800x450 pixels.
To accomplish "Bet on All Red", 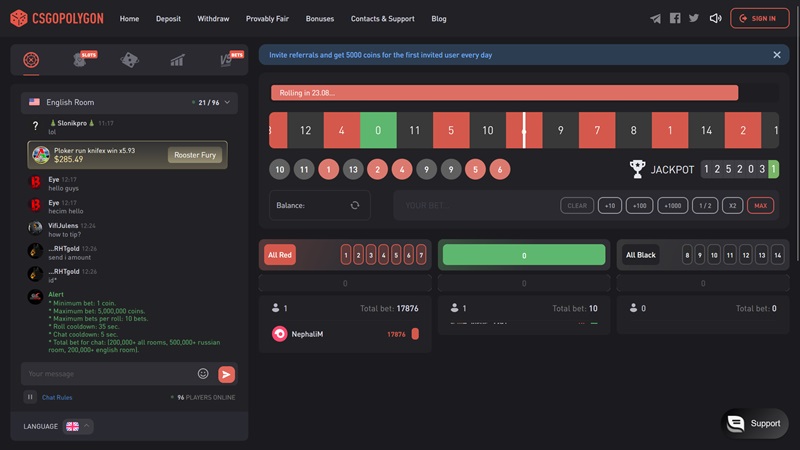I will (280, 255).
